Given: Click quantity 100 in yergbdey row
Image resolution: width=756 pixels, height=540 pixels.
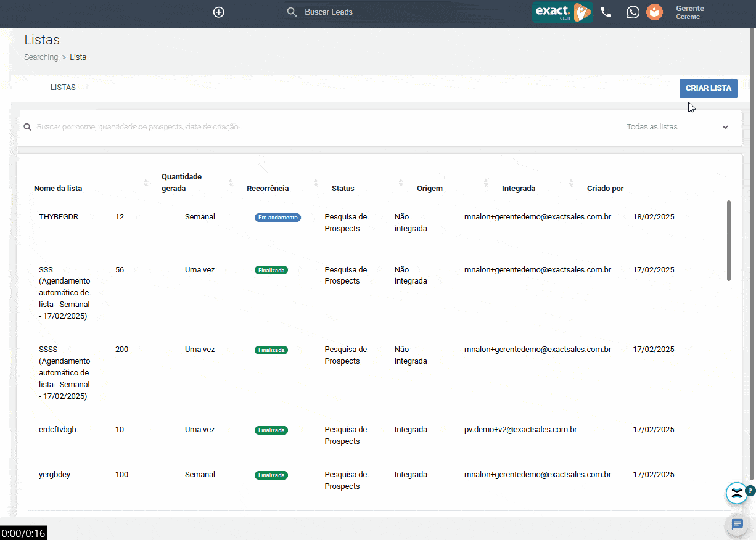Looking at the screenshot, I should pyautogui.click(x=122, y=475).
